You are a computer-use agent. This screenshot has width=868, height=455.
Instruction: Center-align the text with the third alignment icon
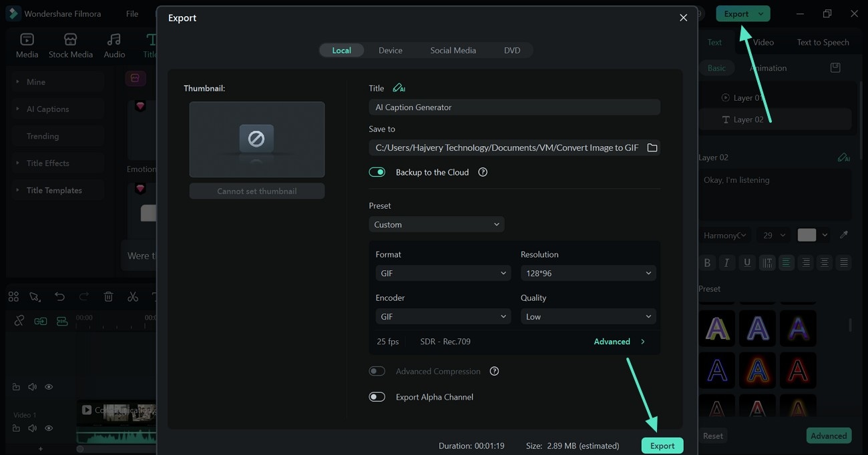pos(825,263)
